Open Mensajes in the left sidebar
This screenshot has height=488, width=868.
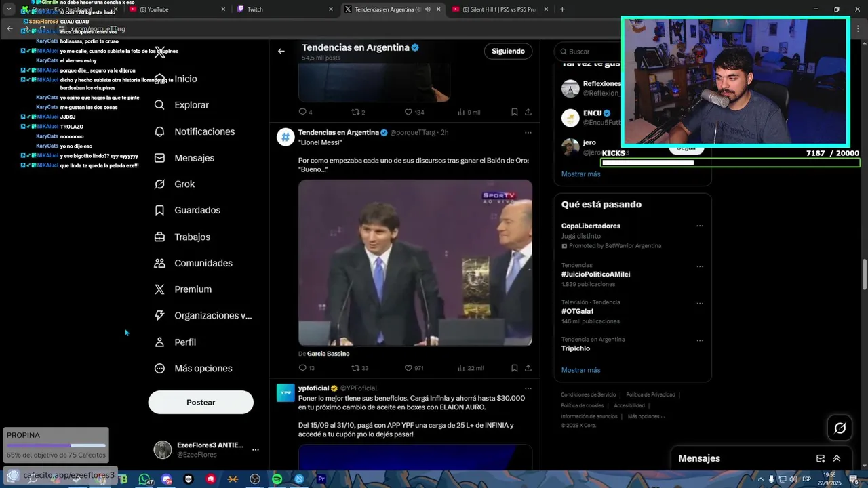pyautogui.click(x=184, y=158)
